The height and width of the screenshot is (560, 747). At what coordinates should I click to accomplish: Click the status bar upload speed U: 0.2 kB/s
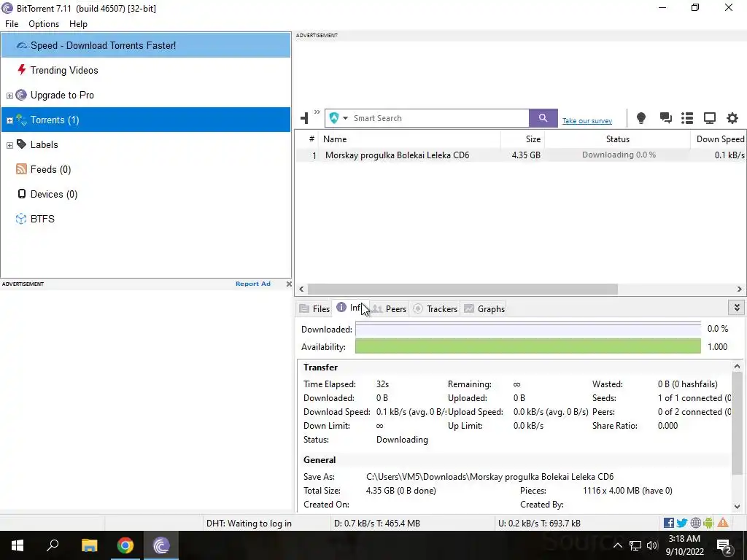pos(539,524)
